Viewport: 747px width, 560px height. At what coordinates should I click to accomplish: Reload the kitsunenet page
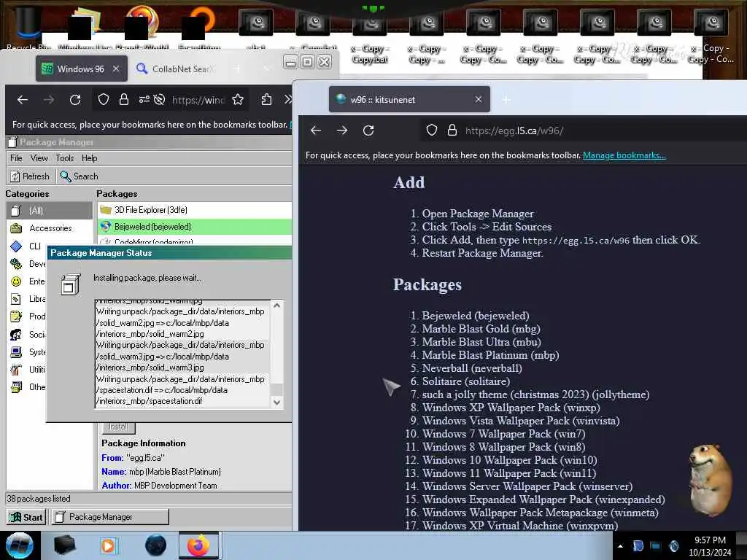click(368, 131)
